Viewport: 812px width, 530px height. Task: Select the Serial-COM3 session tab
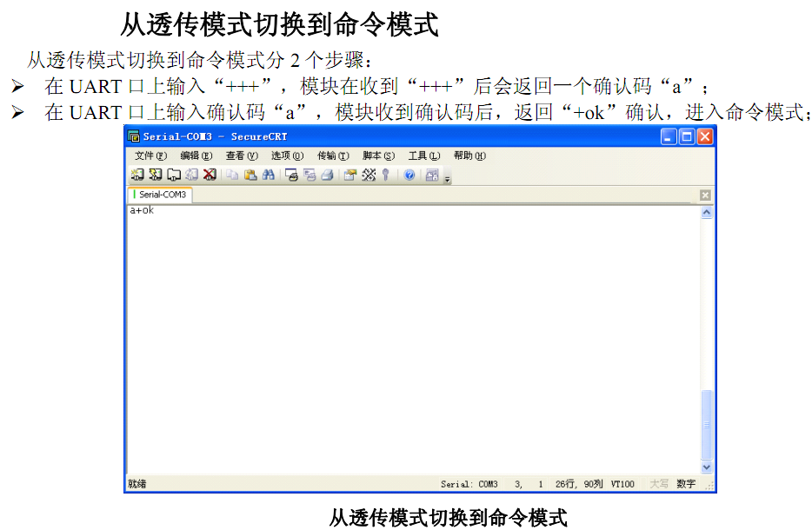161,195
